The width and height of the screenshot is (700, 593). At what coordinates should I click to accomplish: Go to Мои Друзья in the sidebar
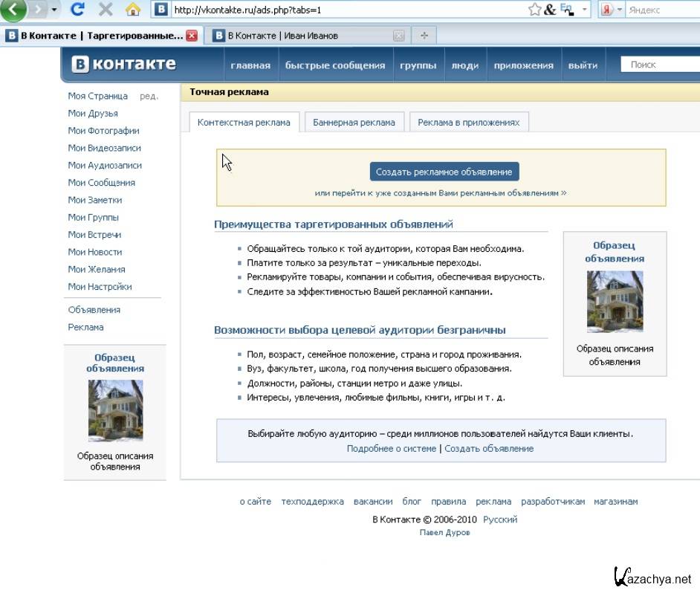(x=93, y=114)
